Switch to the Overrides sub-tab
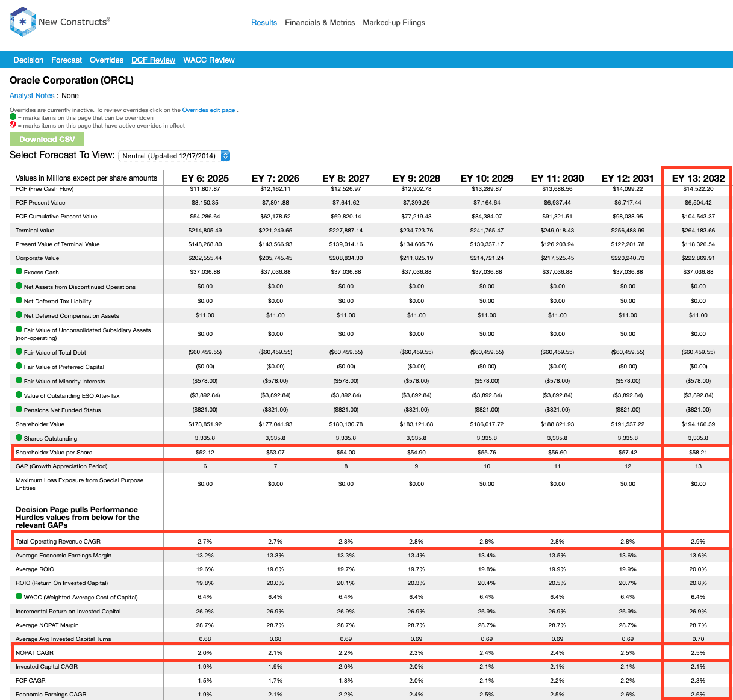 (x=107, y=60)
